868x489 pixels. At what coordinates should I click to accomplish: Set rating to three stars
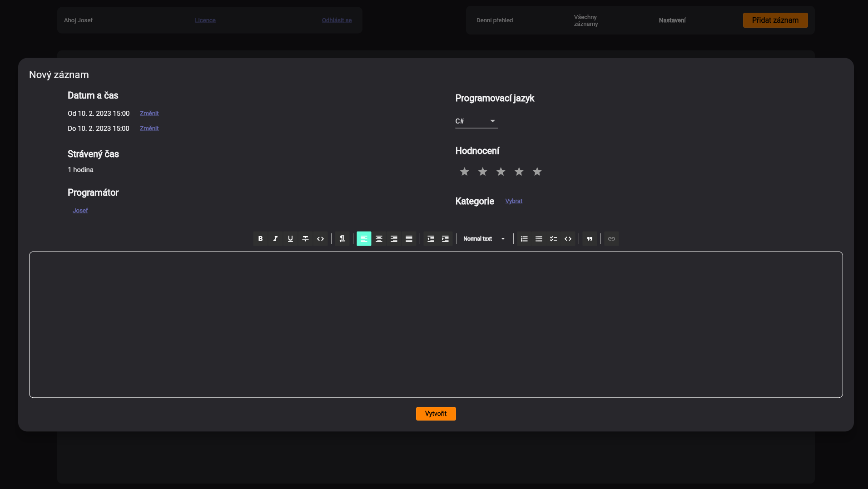[x=501, y=172]
